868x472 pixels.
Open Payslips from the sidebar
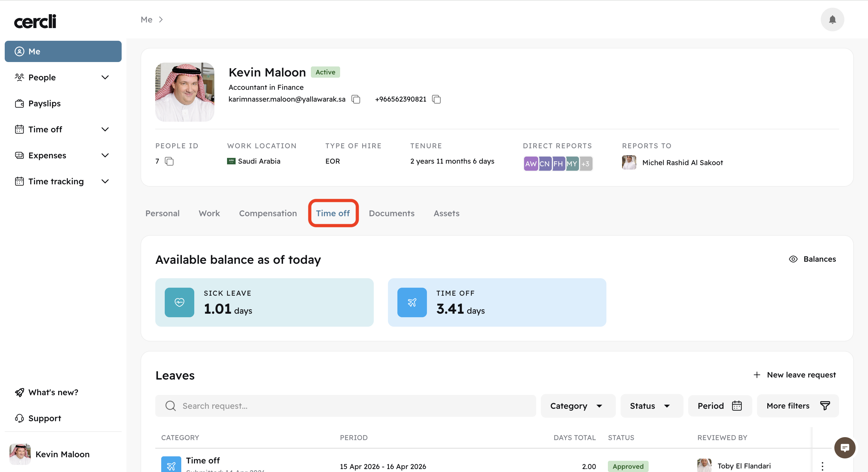point(44,103)
